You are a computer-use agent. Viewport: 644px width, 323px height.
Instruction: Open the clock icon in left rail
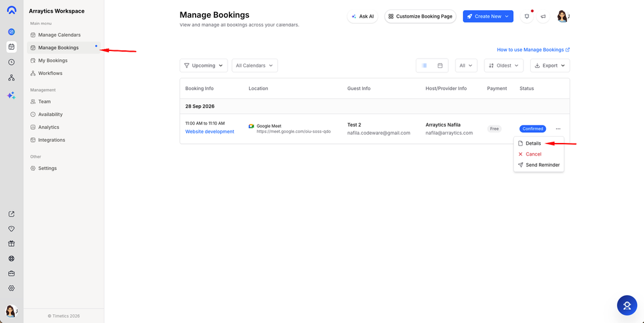coord(11,62)
